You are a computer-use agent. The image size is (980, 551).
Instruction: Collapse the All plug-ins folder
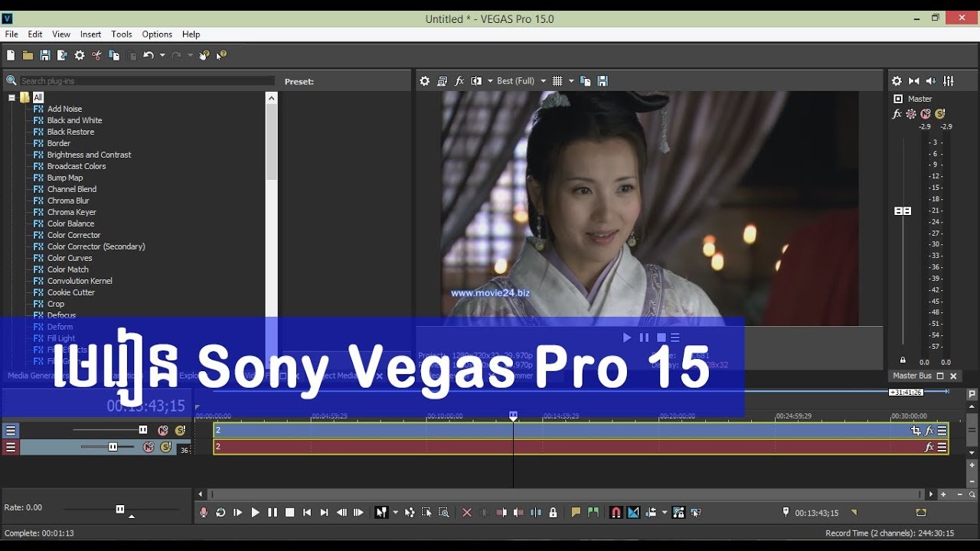point(12,97)
